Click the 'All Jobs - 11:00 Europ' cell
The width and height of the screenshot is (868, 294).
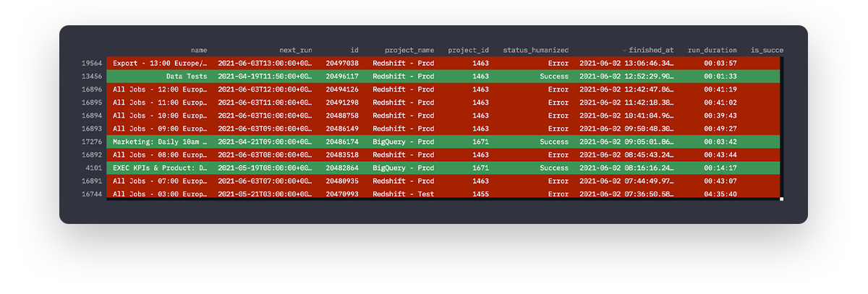[160, 103]
